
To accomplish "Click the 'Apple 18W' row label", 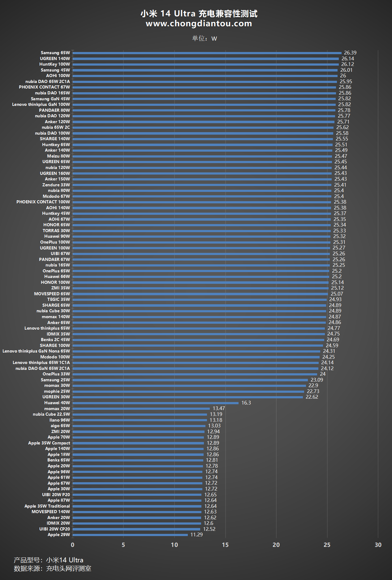I will (x=59, y=454).
